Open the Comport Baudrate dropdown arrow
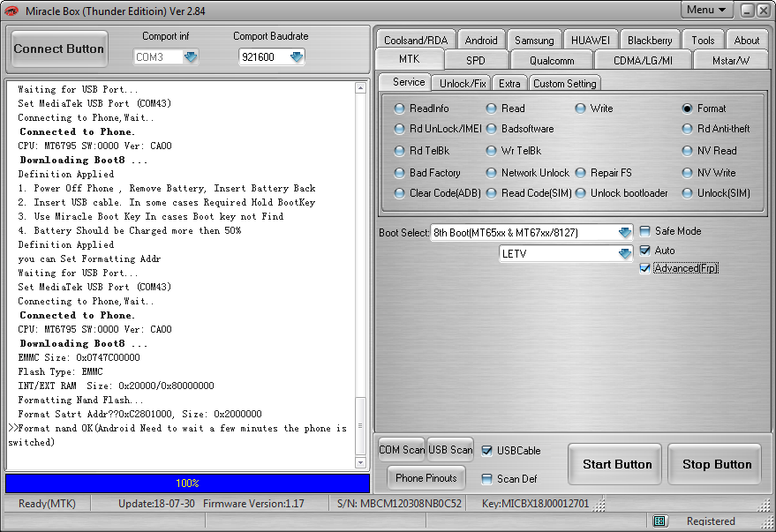Viewport: 776px width, 532px height. point(297,56)
